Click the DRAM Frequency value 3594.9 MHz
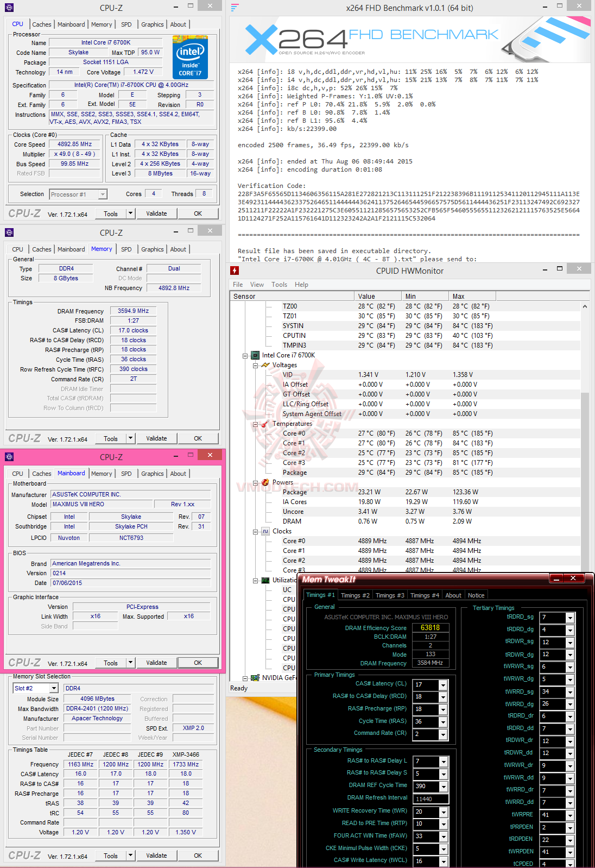 134,311
